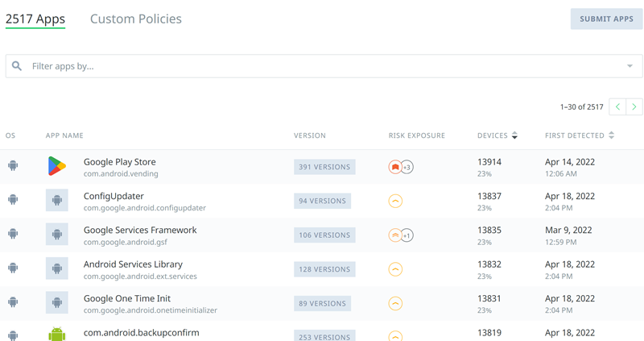
Task: Click the package name com.google.android.ext.services
Action: point(140,276)
